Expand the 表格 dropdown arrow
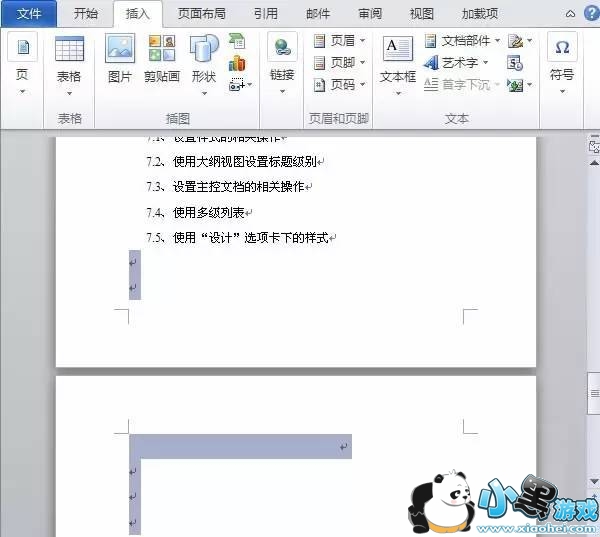The image size is (600, 537). click(x=69, y=93)
